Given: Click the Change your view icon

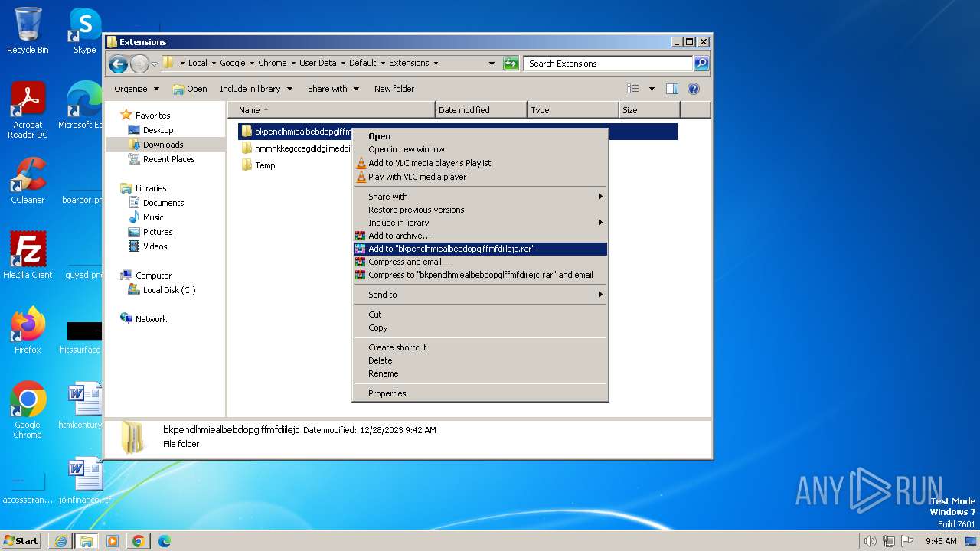Looking at the screenshot, I should 632,89.
